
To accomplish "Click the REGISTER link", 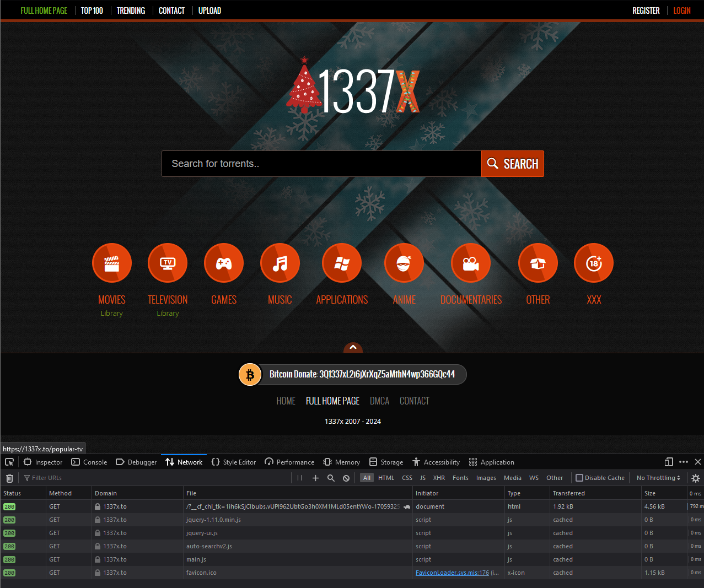I will (646, 10).
